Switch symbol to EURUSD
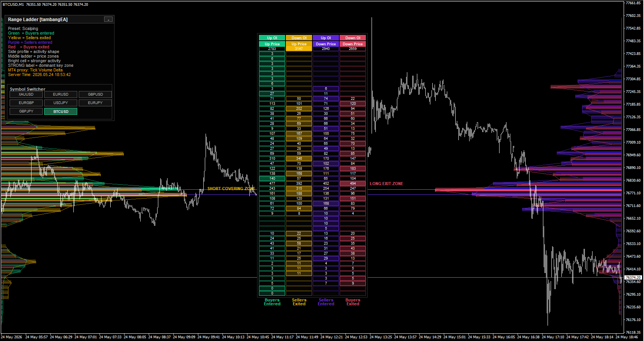644x341 pixels. click(x=61, y=94)
